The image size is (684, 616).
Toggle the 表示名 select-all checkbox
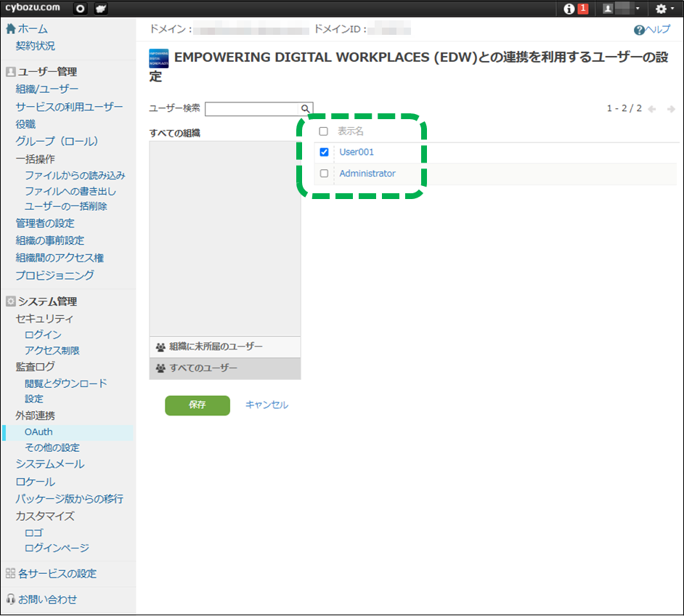click(x=323, y=131)
